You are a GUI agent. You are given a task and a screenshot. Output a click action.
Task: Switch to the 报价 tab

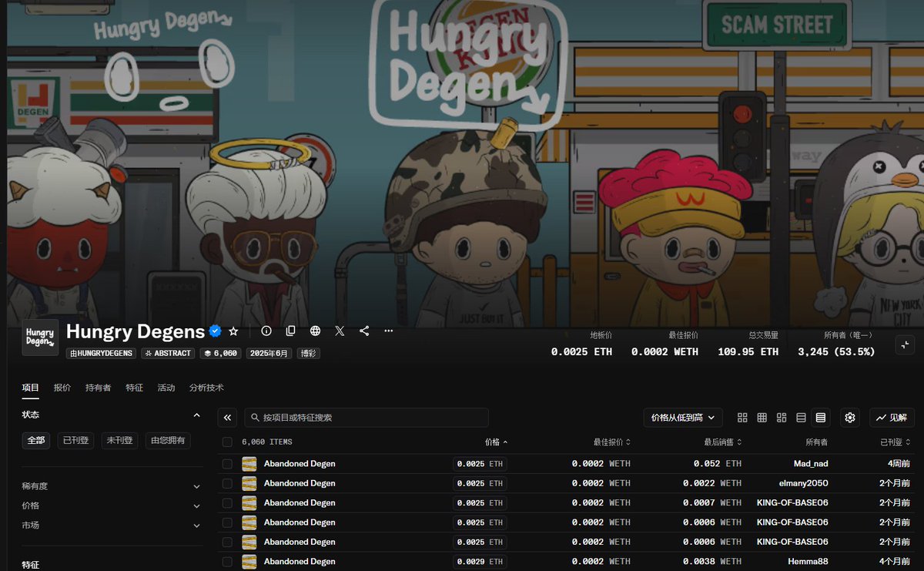62,388
